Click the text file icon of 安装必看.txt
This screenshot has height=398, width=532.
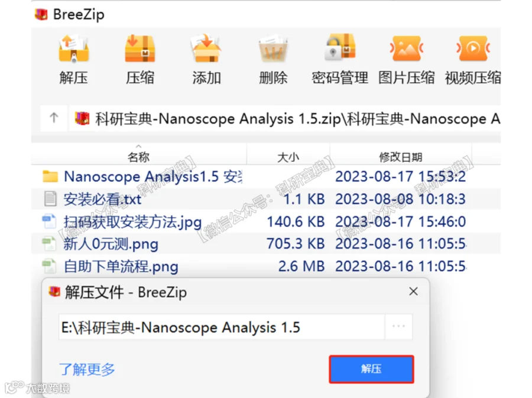pos(50,199)
